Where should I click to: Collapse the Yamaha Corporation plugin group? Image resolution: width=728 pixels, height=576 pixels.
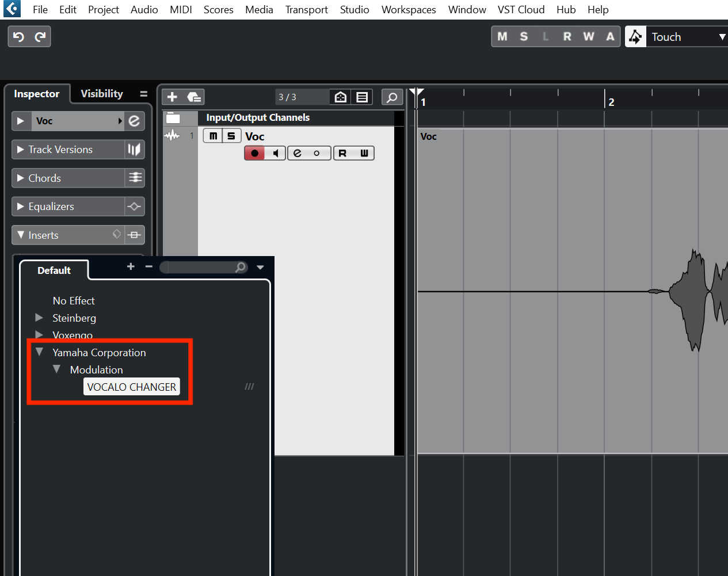pos(39,352)
